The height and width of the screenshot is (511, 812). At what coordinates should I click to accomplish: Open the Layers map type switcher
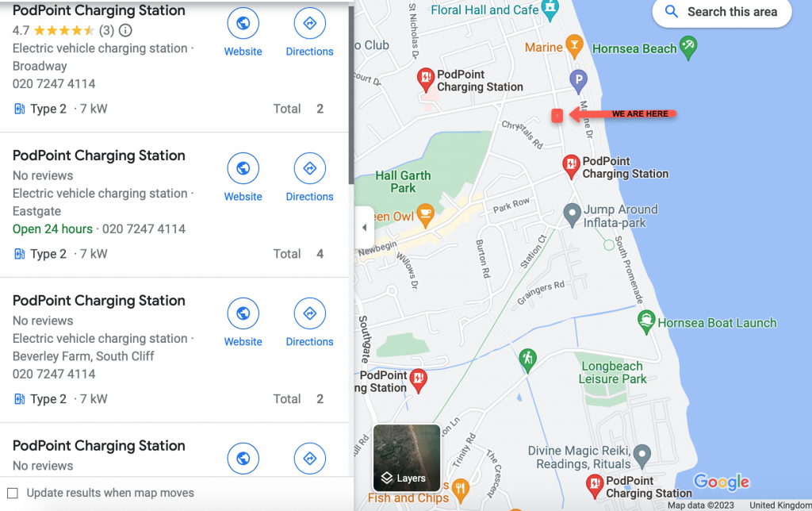point(407,458)
